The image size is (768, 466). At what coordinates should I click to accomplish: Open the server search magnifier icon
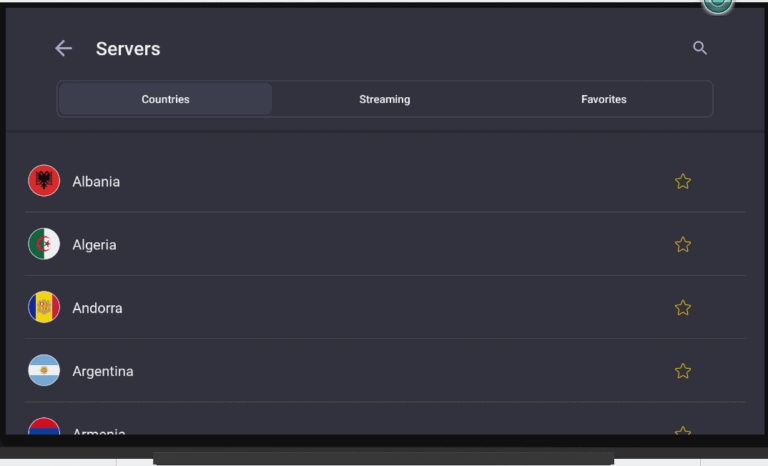(700, 48)
